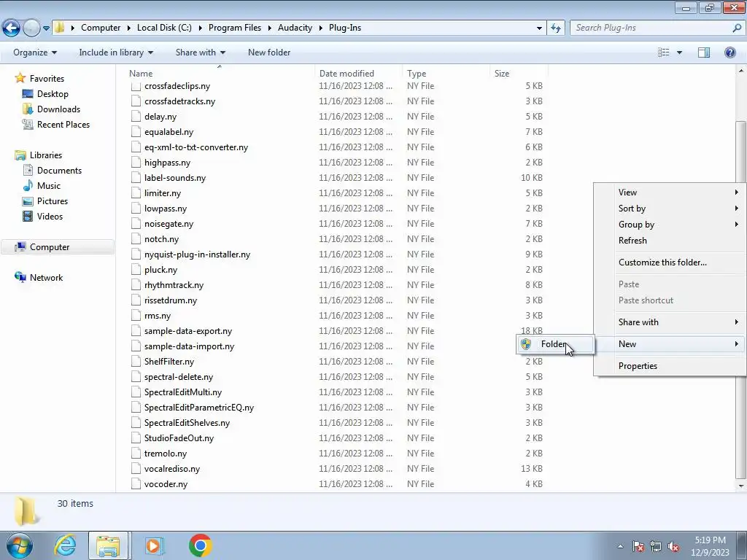The height and width of the screenshot is (560, 747).
Task: Select the New context menu entry
Action: point(670,344)
